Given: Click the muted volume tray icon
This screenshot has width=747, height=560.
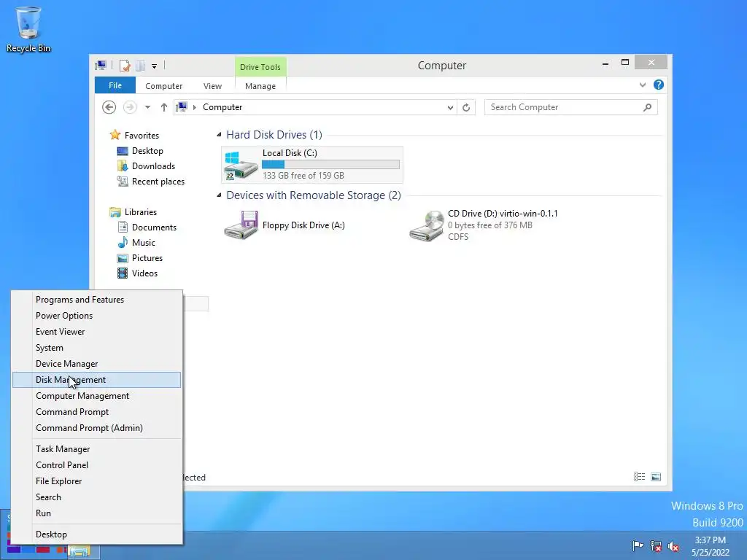Looking at the screenshot, I should (673, 546).
